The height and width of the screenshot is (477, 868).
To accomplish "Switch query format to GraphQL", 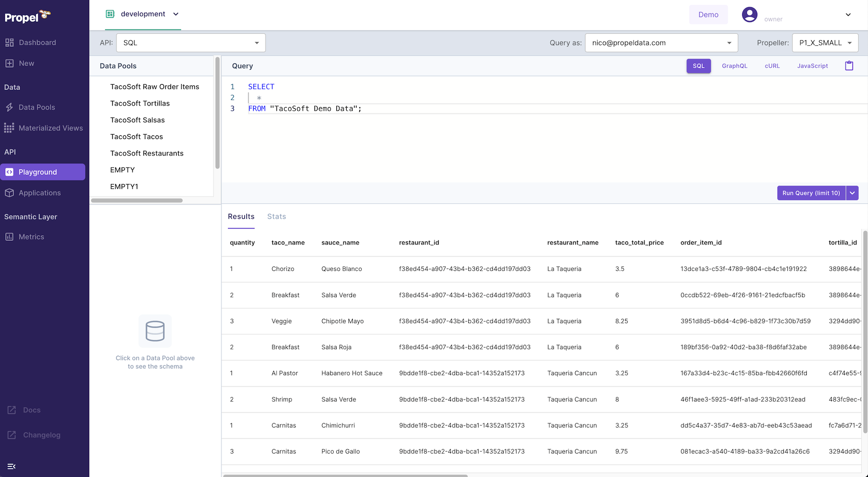I will (734, 66).
